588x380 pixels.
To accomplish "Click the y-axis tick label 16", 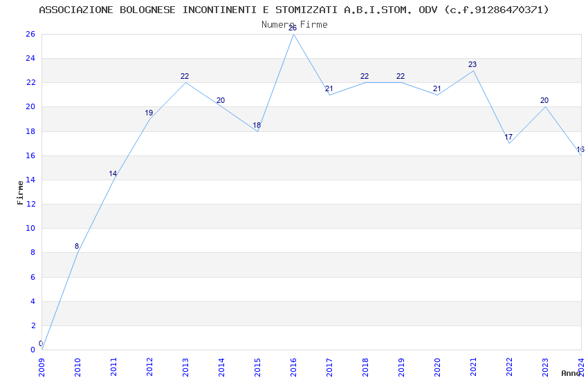I will [30, 155].
